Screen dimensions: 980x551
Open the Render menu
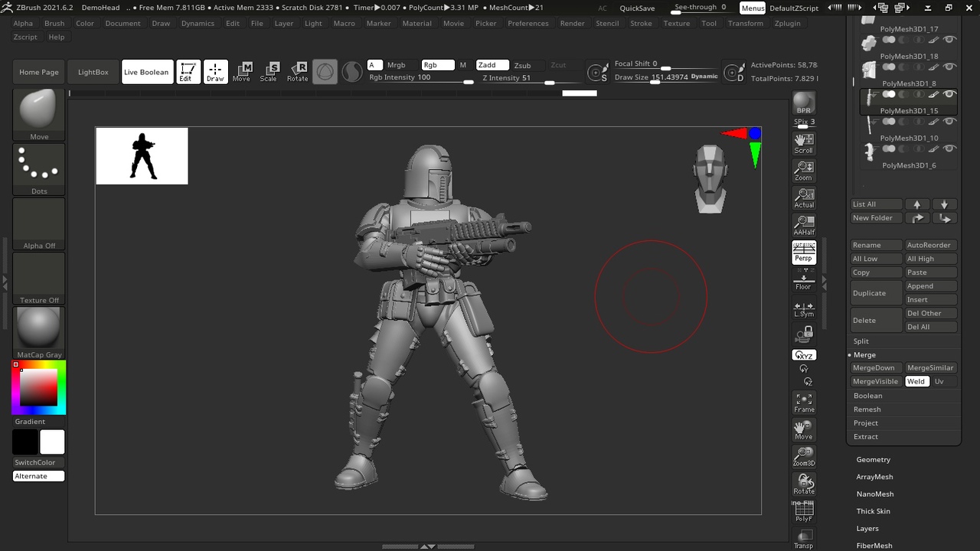pyautogui.click(x=572, y=23)
